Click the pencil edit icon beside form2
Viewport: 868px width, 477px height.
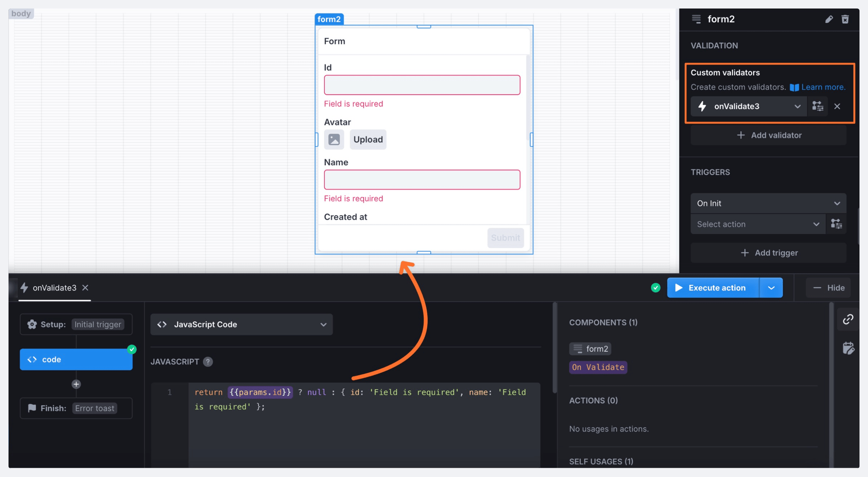click(x=829, y=19)
